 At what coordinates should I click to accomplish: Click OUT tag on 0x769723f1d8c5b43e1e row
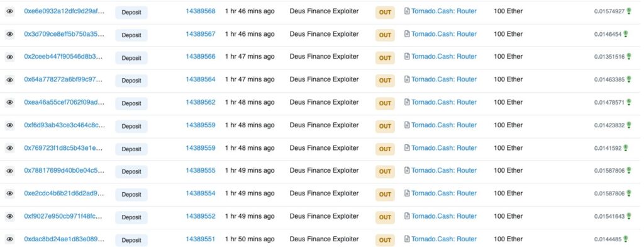385,149
